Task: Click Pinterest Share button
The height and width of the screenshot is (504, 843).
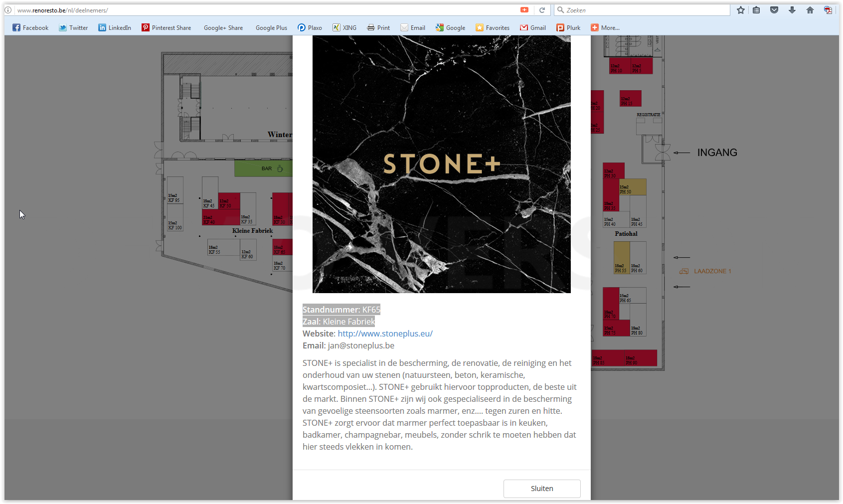Action: 166,28
